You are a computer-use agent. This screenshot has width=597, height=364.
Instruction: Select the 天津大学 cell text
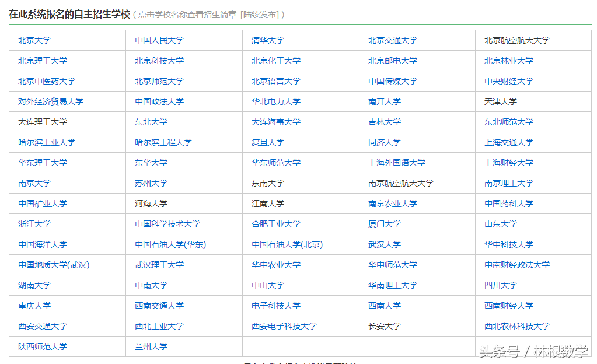click(x=501, y=101)
